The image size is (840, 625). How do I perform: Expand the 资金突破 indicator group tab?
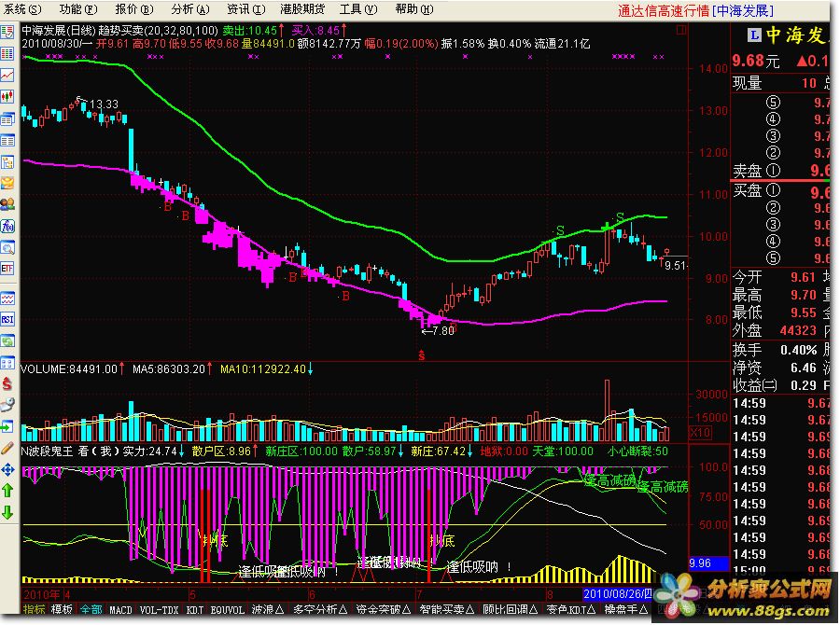point(383,609)
